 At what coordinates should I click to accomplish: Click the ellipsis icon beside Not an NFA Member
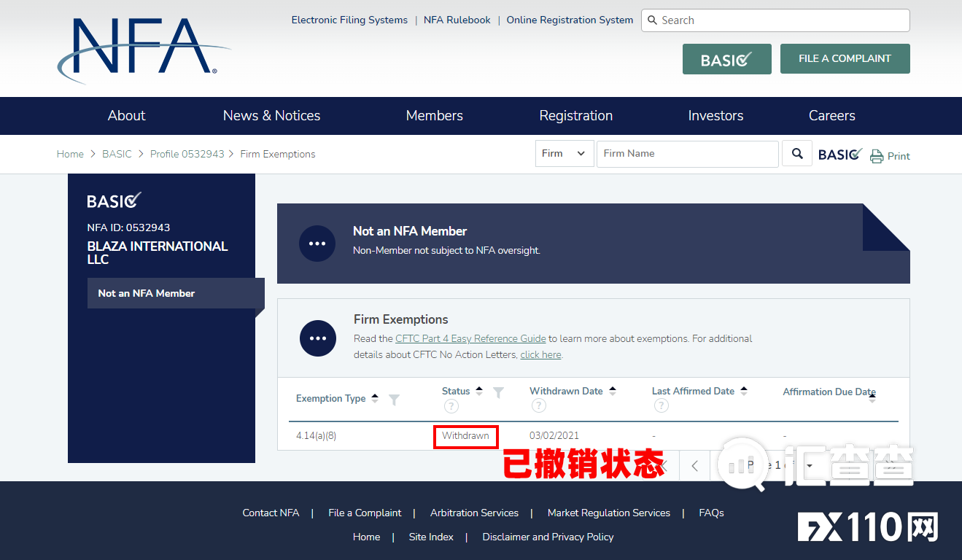point(317,244)
